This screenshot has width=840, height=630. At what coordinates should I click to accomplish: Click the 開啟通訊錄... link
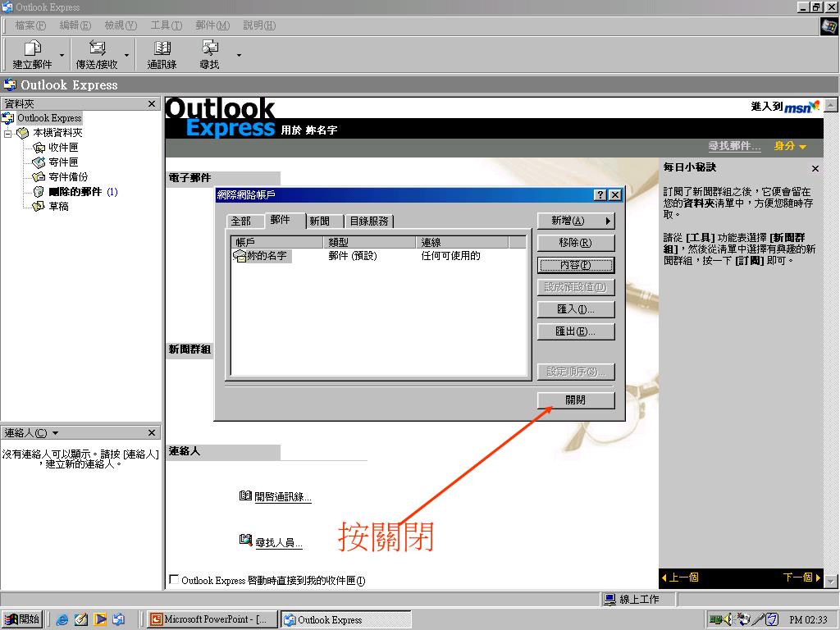point(282,496)
